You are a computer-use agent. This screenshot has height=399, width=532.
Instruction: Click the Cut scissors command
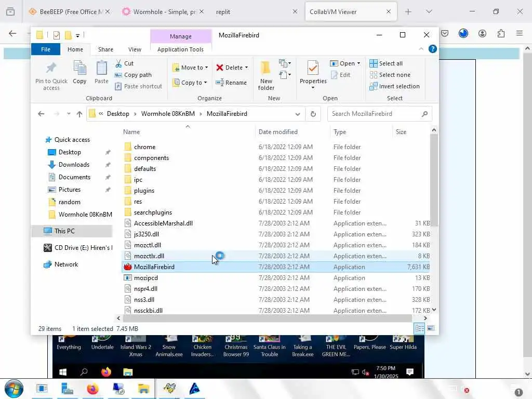point(124,63)
